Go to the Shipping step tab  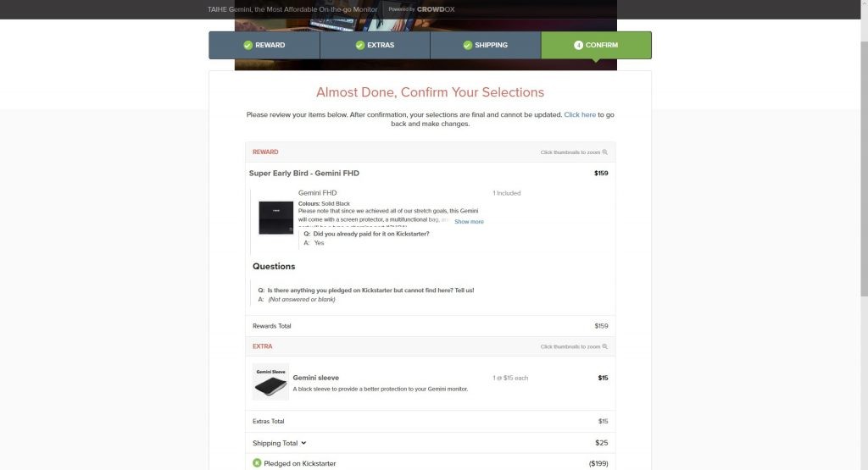point(486,46)
